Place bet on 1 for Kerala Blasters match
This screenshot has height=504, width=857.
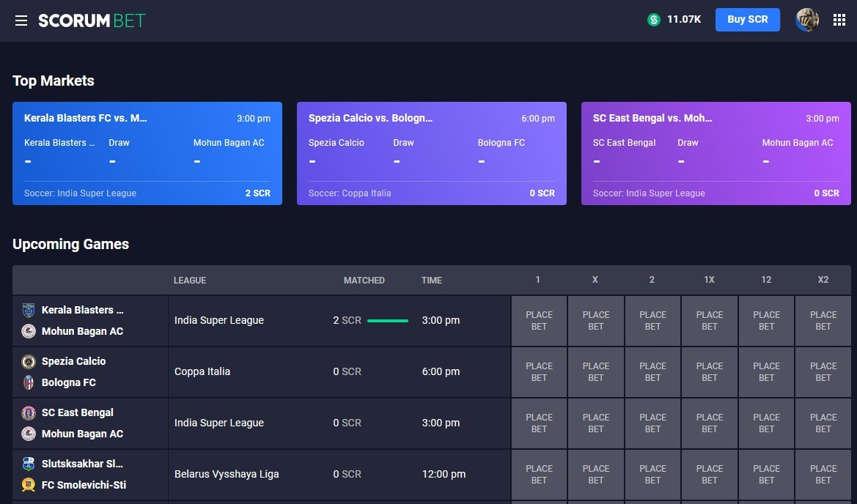[539, 321]
